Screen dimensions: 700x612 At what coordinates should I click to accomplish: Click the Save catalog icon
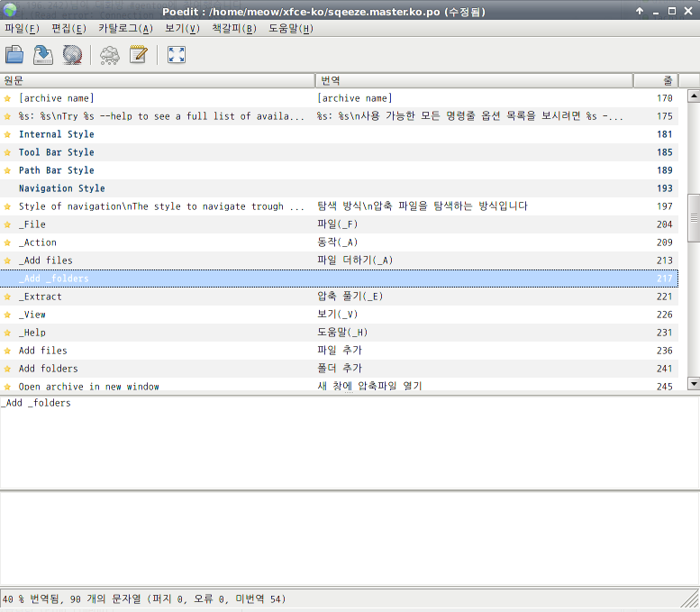click(x=43, y=55)
